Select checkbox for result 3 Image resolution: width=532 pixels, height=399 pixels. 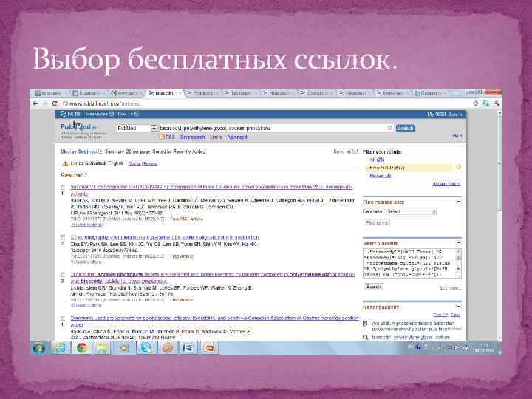[63, 274]
